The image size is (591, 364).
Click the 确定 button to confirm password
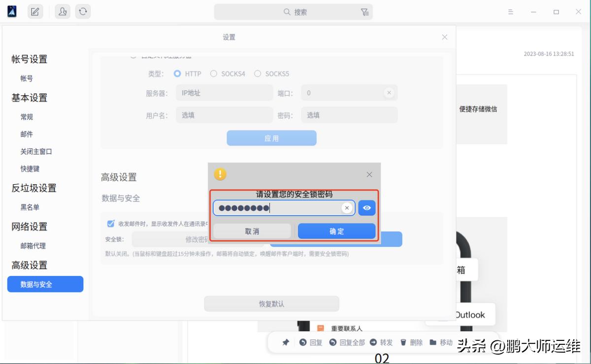(337, 231)
